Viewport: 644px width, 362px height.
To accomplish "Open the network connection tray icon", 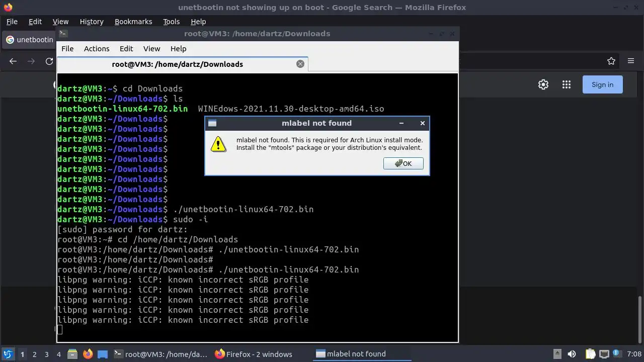I will (604, 354).
